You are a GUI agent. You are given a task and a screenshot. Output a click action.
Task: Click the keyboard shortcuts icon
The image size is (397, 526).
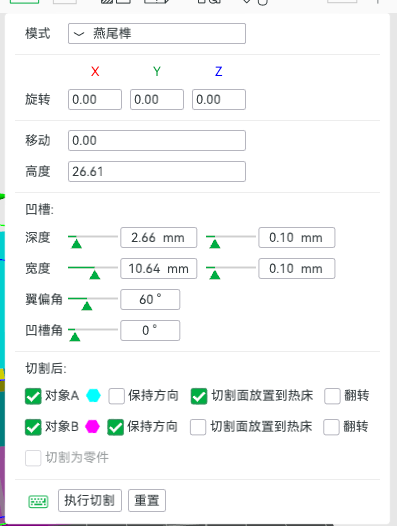click(38, 502)
